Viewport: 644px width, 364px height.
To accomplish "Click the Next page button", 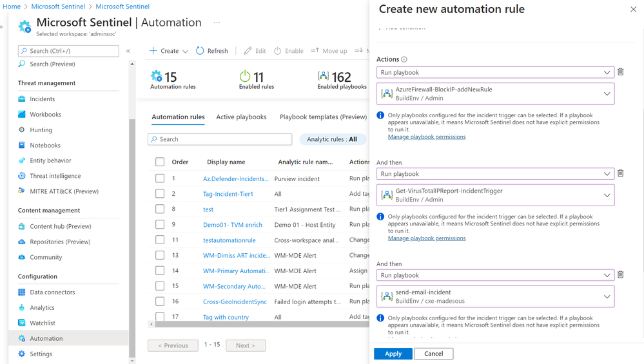I will pyautogui.click(x=245, y=345).
